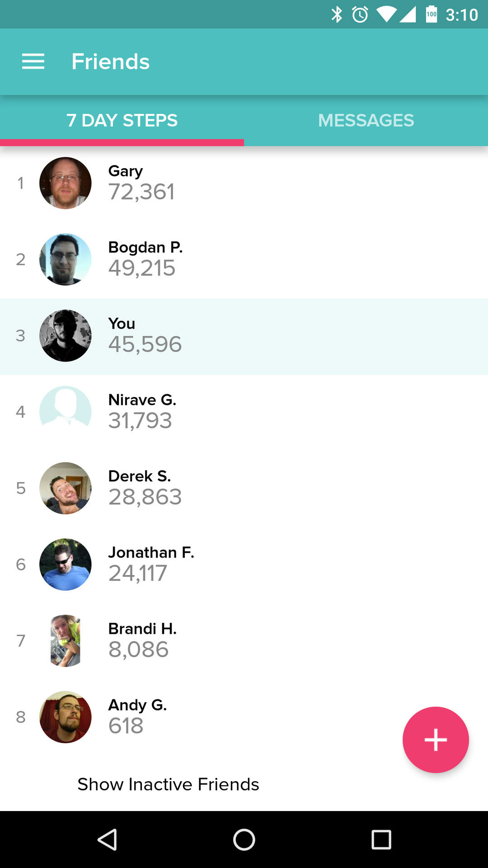Open your own highlighted leaderboard row

pyautogui.click(x=244, y=336)
